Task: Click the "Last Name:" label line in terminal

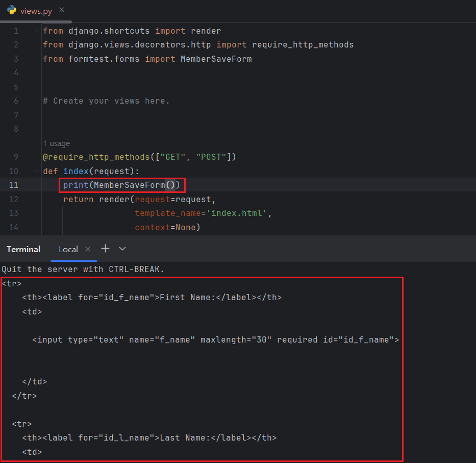Action: 149,437
